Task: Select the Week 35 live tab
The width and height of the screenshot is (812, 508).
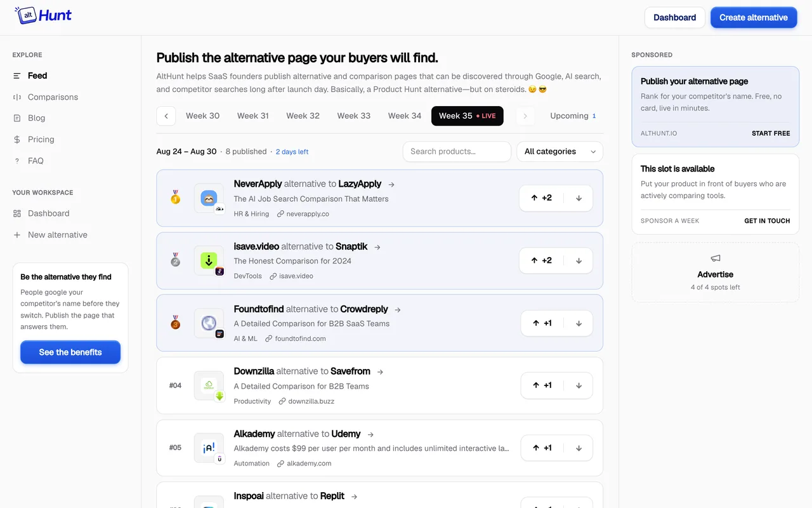Action: pos(468,116)
